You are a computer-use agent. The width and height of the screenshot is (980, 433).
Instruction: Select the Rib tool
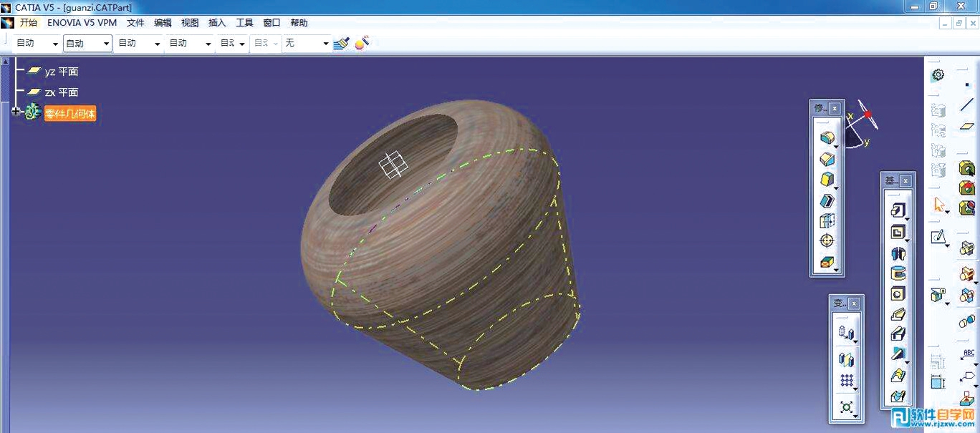coord(898,313)
